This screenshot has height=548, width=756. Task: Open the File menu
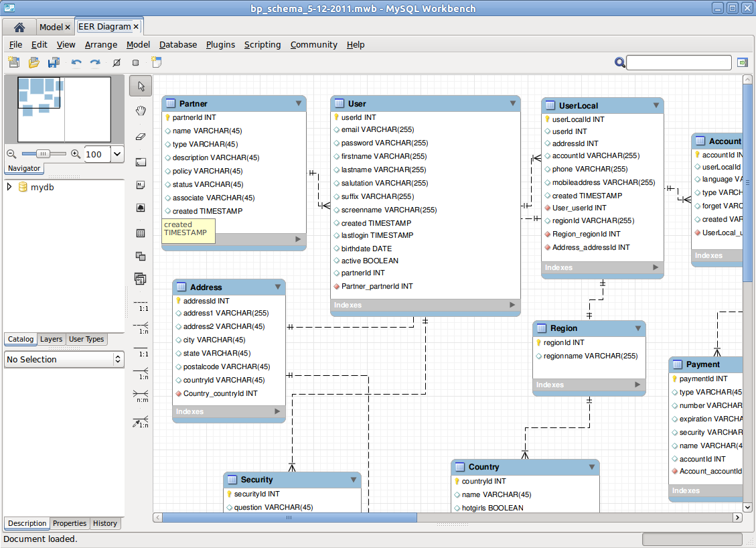[x=15, y=44]
